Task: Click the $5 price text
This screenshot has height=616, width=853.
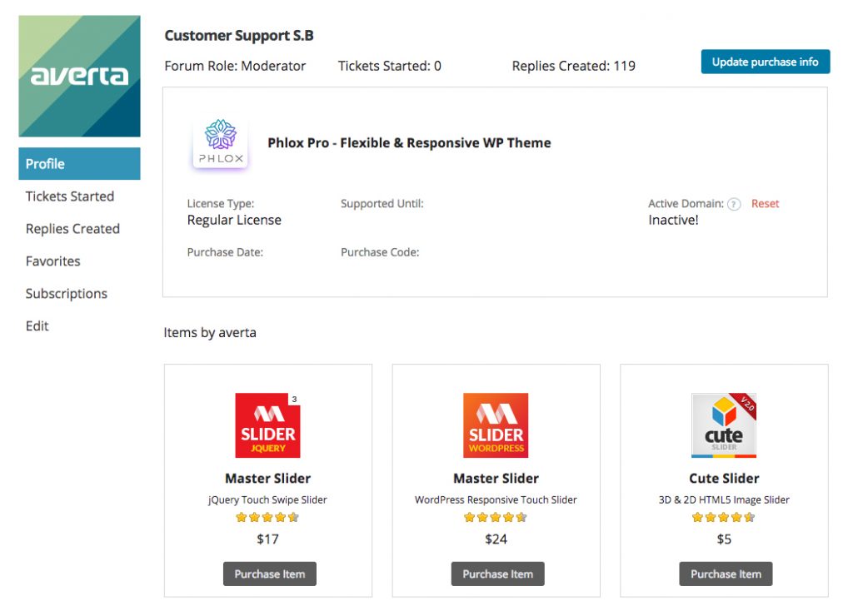Action: point(724,539)
